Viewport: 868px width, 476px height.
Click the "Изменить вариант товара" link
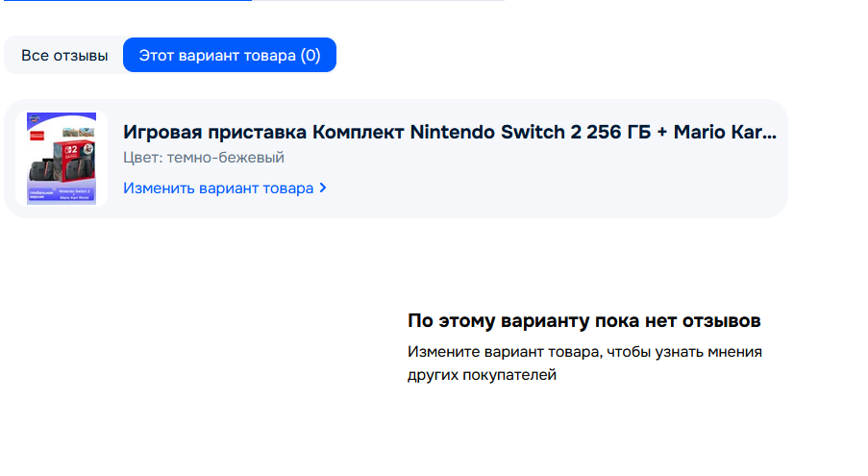tap(218, 188)
